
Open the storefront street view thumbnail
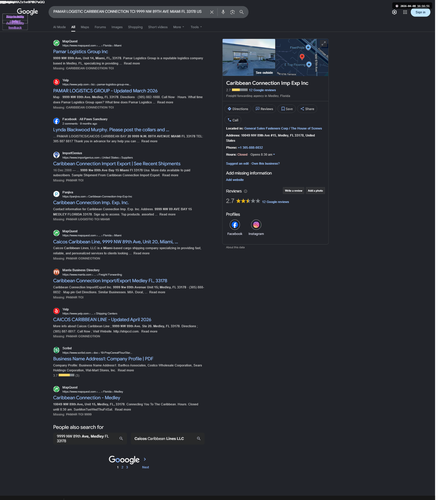(x=249, y=57)
